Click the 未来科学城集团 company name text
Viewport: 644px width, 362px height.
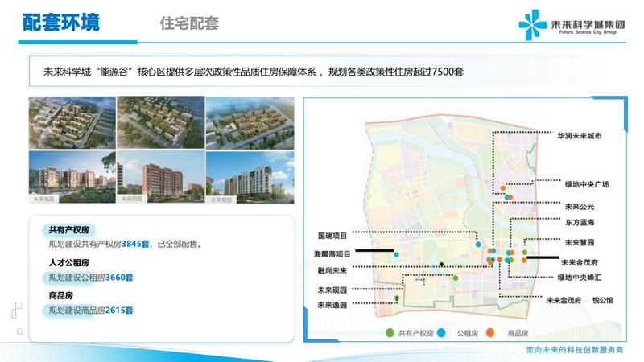point(588,24)
